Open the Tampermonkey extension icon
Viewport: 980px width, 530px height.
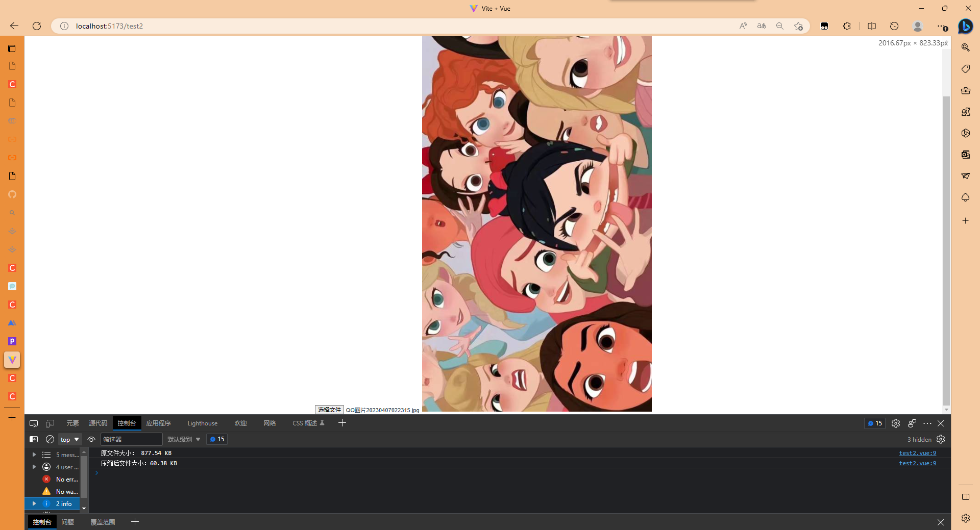824,26
